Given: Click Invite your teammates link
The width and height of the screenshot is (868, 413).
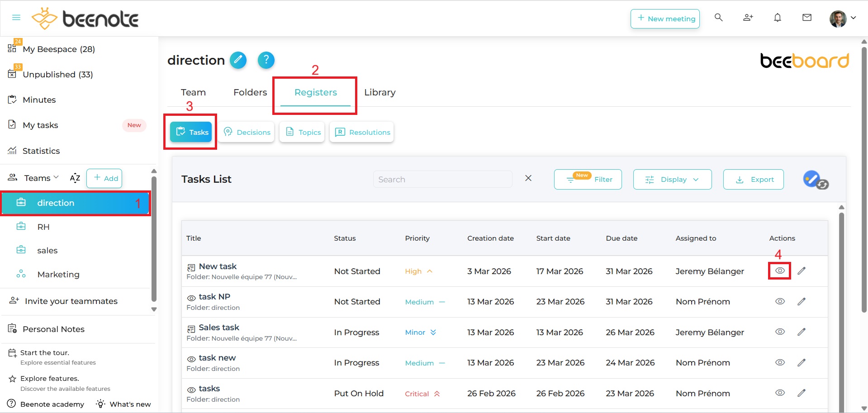Looking at the screenshot, I should (71, 301).
